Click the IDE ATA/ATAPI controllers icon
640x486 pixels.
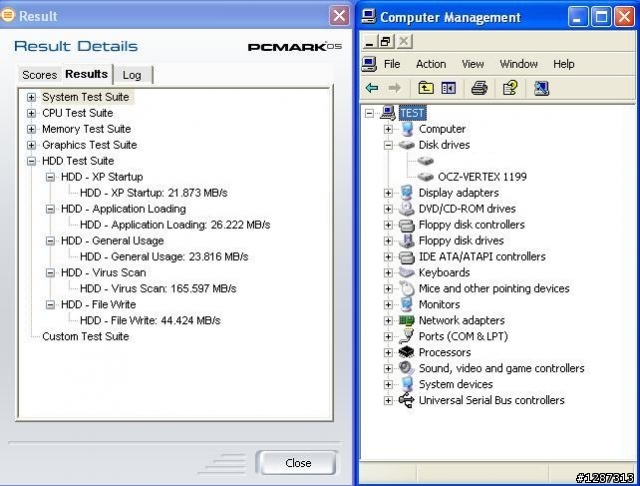click(407, 257)
